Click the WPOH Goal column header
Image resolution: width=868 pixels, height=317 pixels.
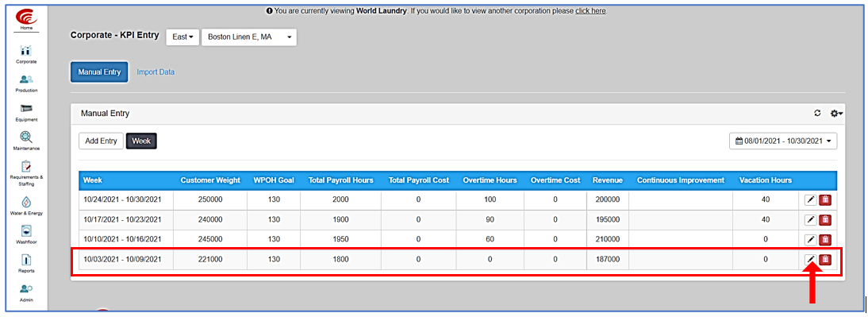point(275,180)
